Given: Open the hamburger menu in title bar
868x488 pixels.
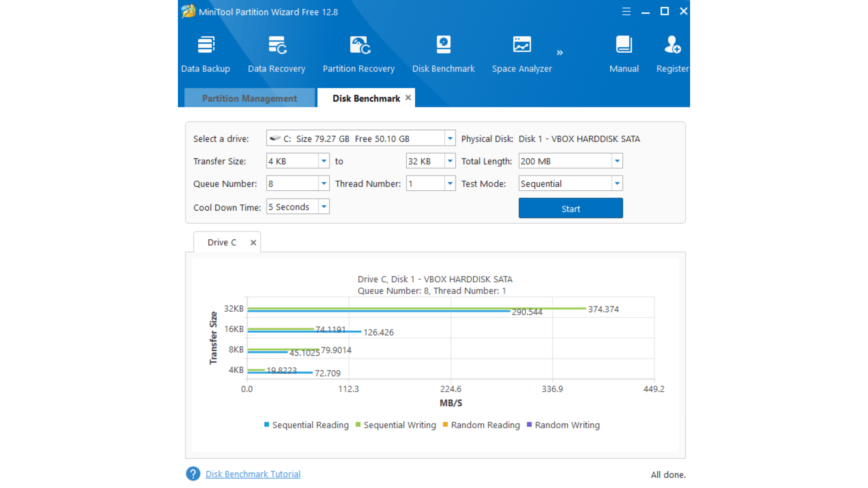Looking at the screenshot, I should click(x=626, y=12).
